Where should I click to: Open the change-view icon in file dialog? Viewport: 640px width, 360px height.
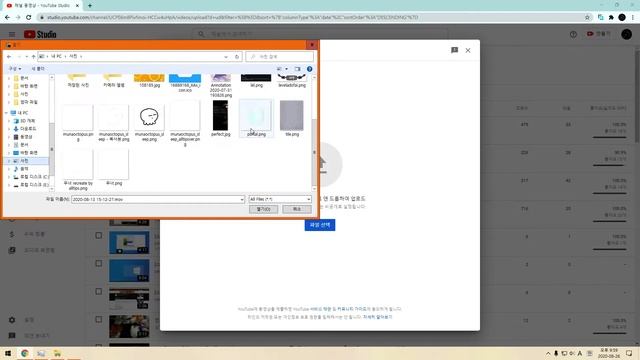[x=279, y=69]
